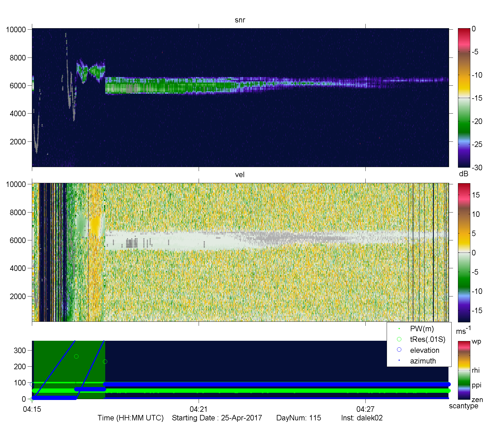This screenshot has height=448, width=489.
Task: Click the 10000 tick on snr plot
Action: point(16,30)
